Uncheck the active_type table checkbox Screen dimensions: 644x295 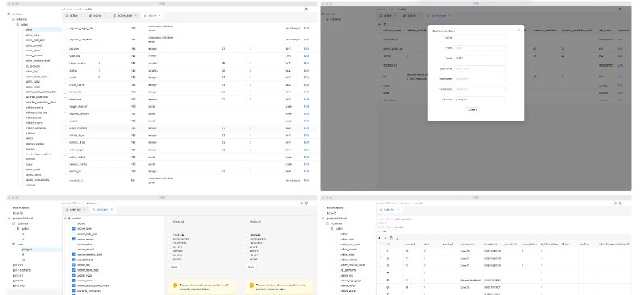[x=74, y=229]
